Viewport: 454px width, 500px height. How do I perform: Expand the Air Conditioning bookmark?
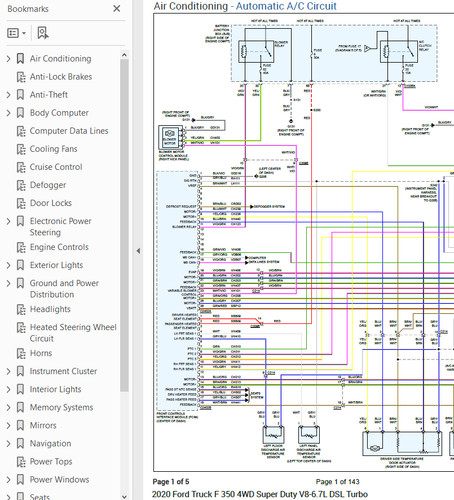pos(9,59)
